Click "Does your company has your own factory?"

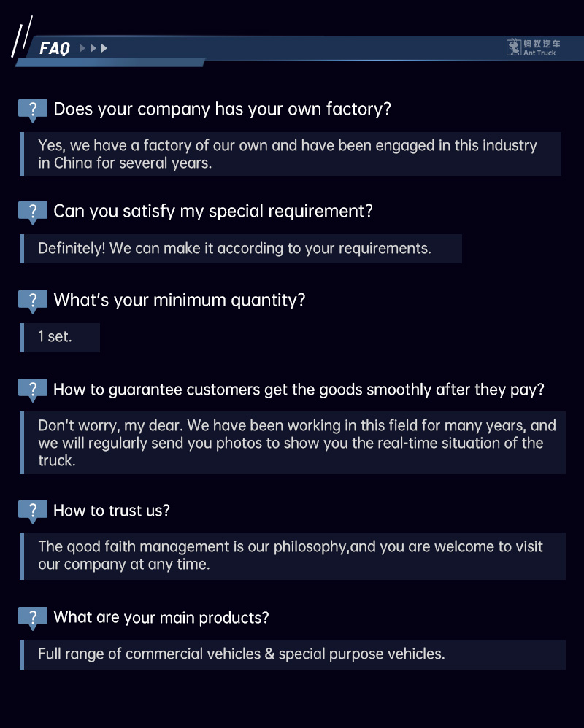222,109
